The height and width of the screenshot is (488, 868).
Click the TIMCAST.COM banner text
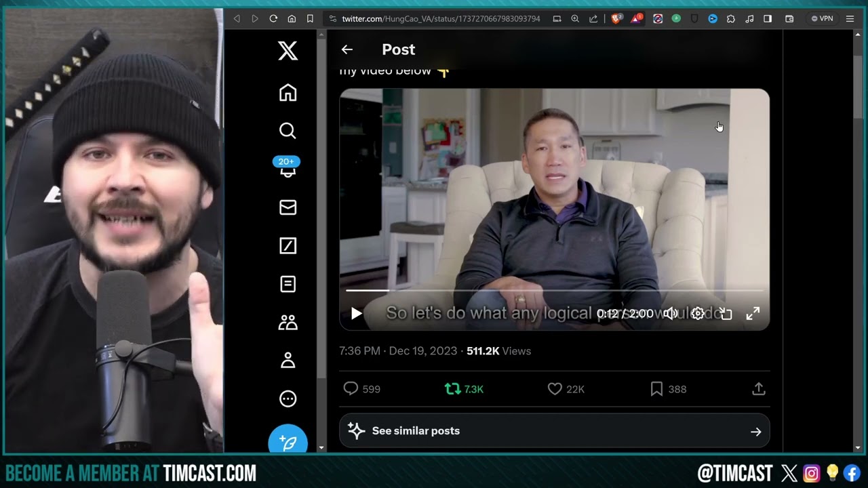[x=210, y=473]
